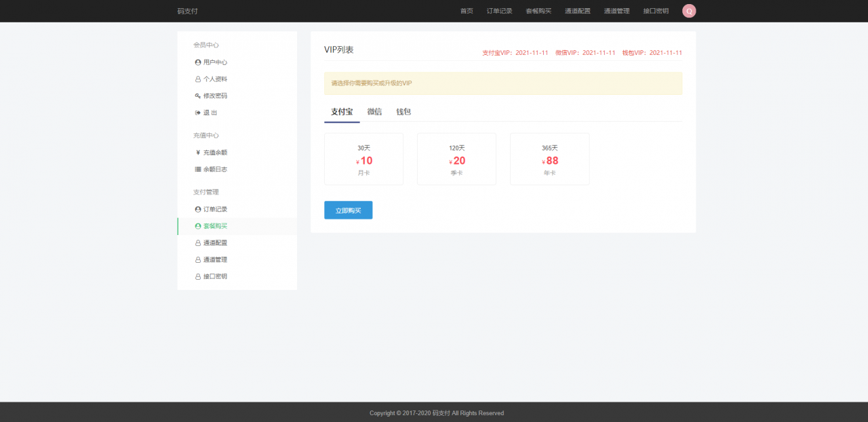Open the 支付宝 tab

tap(342, 112)
